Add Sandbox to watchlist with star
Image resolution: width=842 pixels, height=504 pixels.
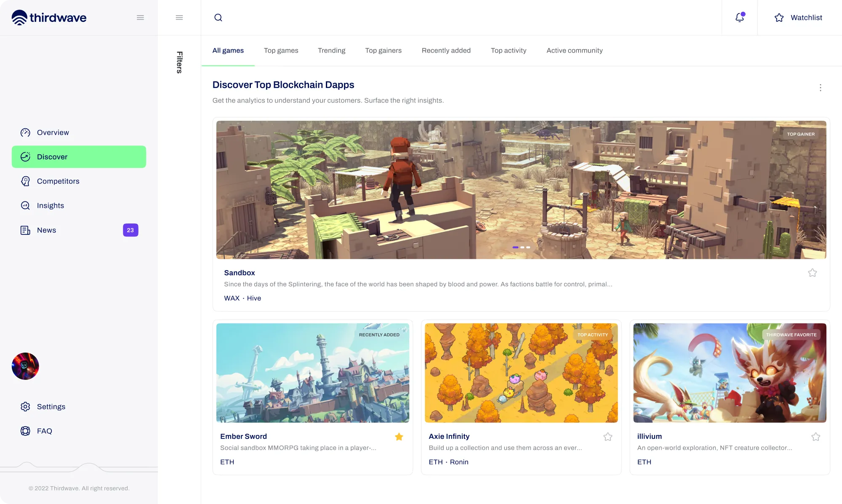[813, 273]
